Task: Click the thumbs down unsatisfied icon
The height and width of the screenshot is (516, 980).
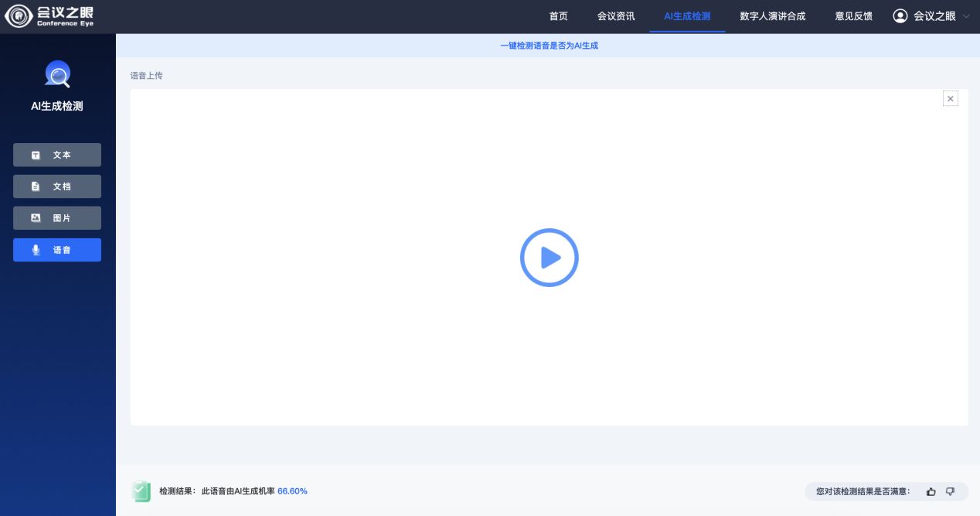Action: tap(951, 491)
